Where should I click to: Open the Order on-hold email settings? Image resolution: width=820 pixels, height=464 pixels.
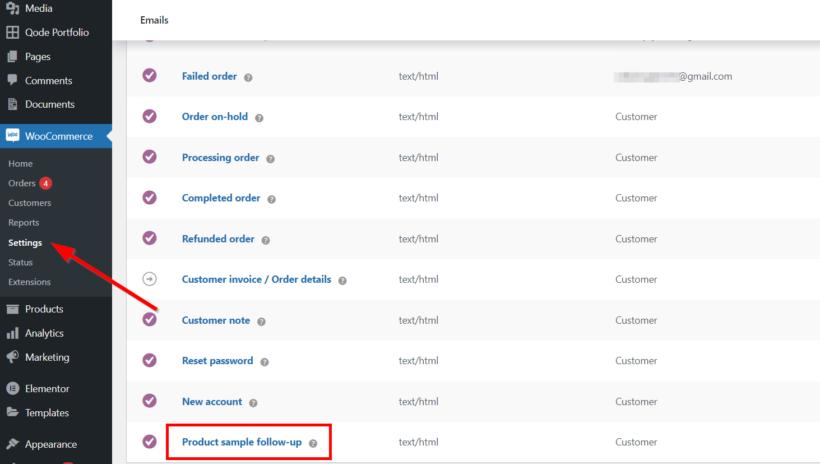(x=215, y=117)
